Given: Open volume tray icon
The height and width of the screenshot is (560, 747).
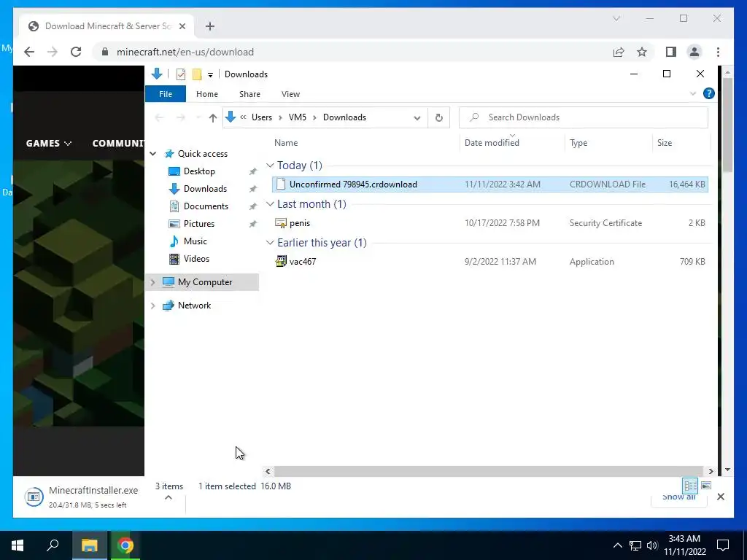Looking at the screenshot, I should click(x=652, y=545).
